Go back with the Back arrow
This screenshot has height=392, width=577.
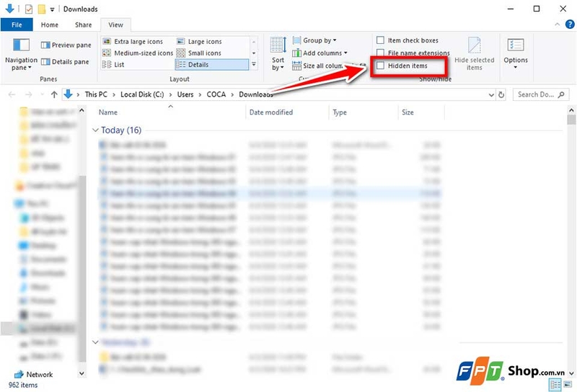tap(12, 94)
